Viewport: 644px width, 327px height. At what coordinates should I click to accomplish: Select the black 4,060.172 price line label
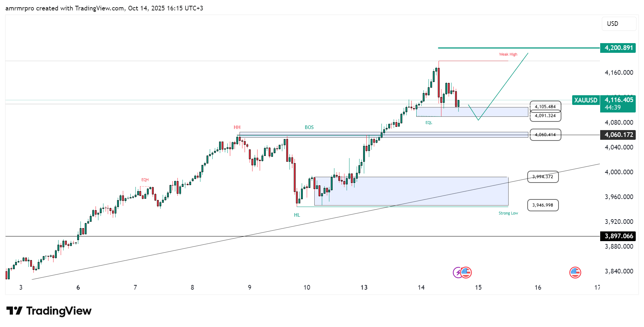[618, 135]
